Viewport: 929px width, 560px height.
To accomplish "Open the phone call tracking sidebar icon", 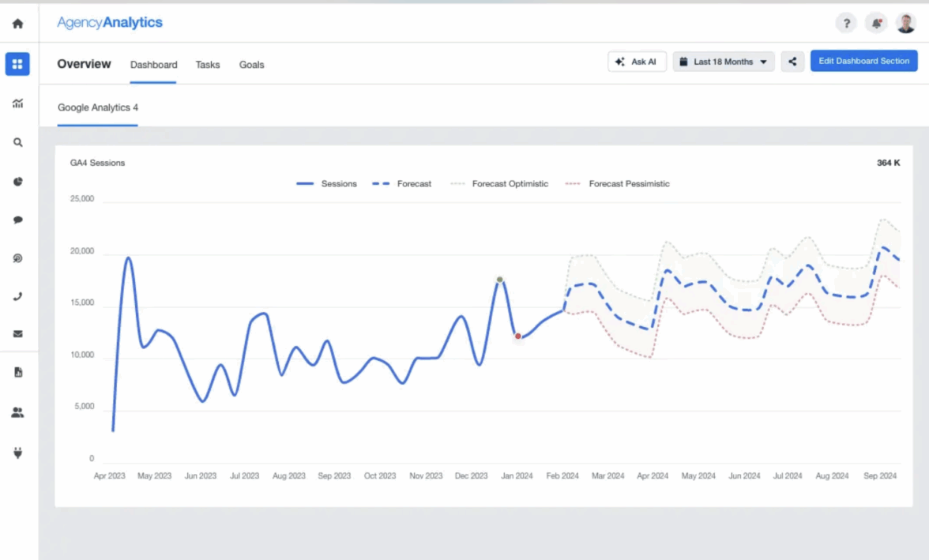I will 17,297.
